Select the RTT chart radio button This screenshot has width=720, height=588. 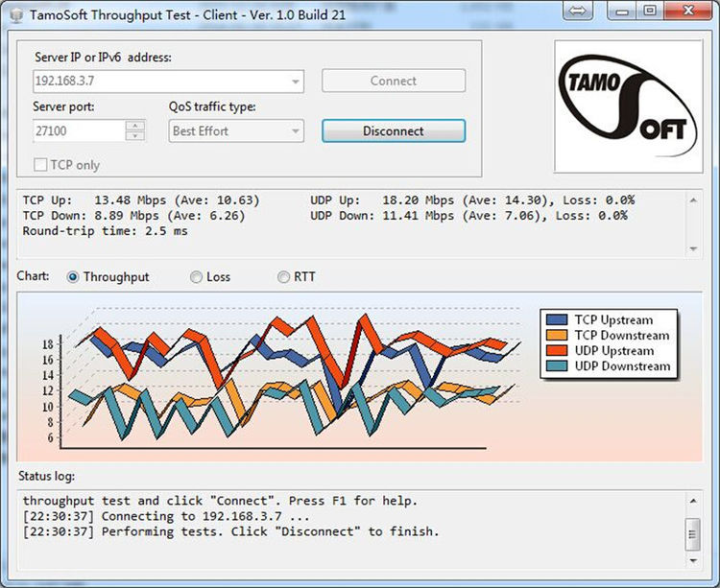[x=283, y=277]
